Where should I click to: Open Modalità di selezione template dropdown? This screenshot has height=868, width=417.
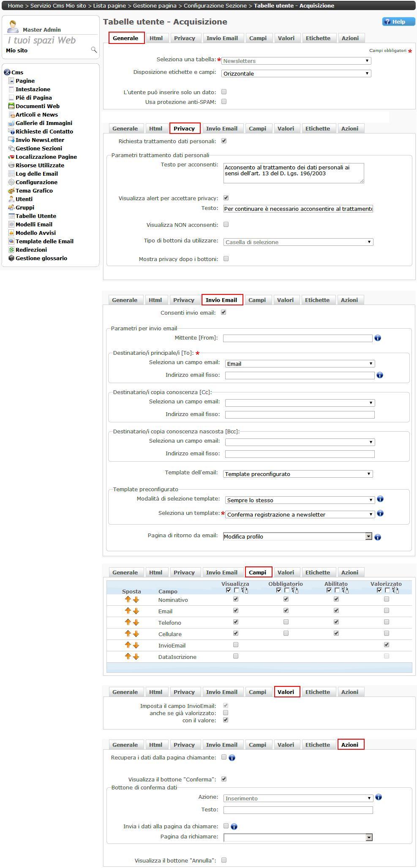pos(300,500)
